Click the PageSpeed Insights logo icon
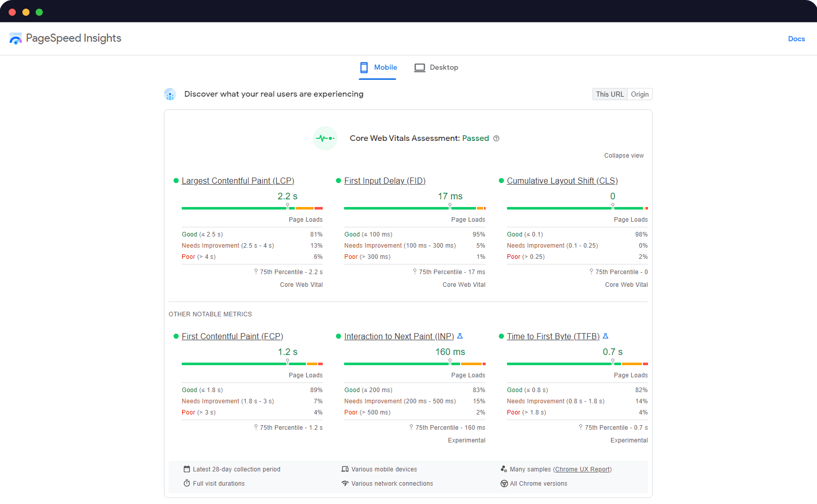 16,39
